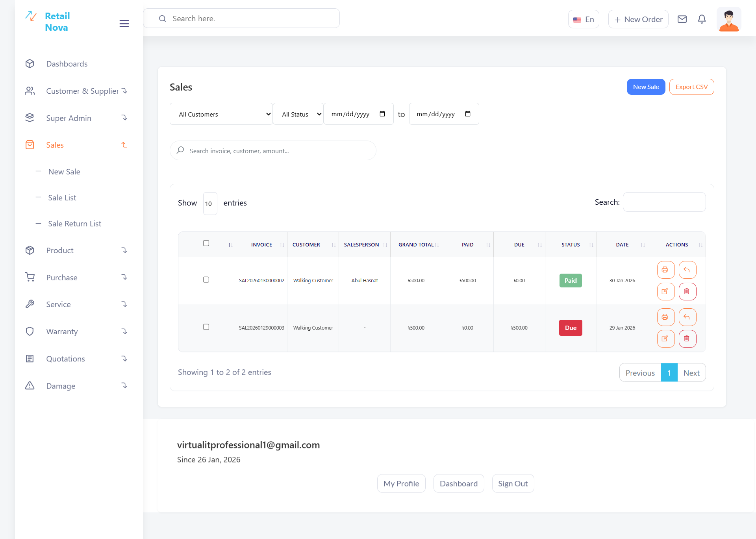Click the Export CSV button

691,87
